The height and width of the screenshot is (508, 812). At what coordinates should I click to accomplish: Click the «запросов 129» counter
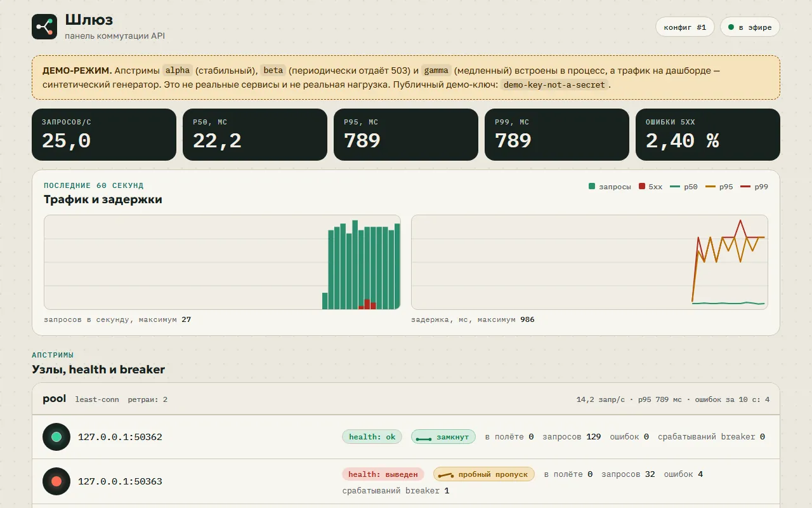(572, 437)
